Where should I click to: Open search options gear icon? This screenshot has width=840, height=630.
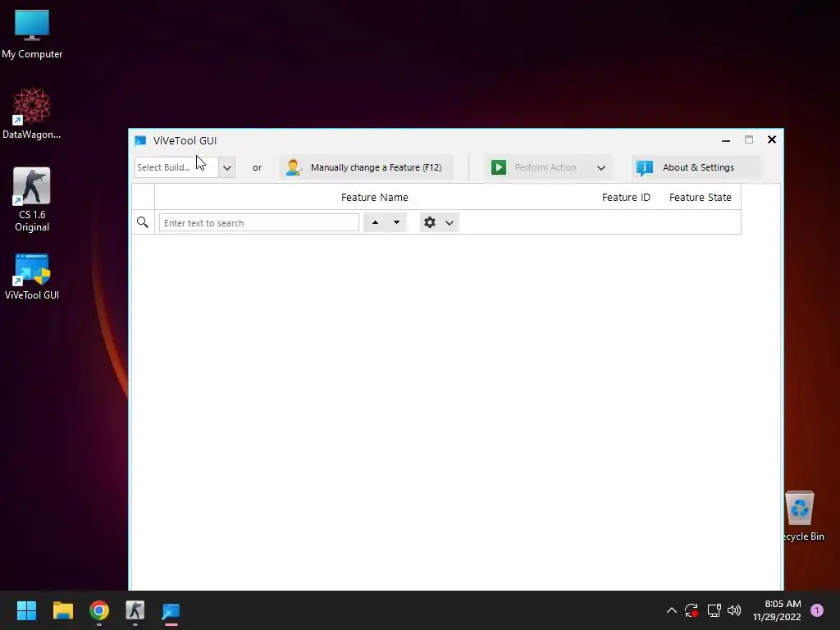[x=430, y=222]
